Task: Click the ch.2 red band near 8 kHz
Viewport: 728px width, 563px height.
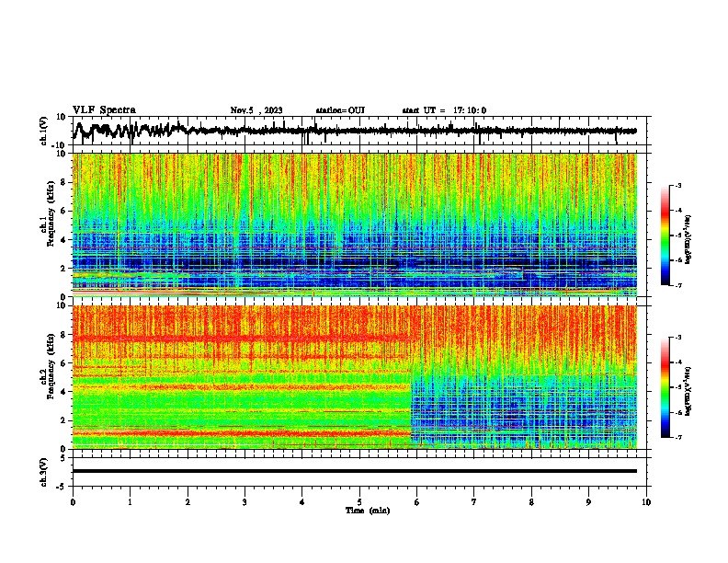Action: click(x=242, y=338)
